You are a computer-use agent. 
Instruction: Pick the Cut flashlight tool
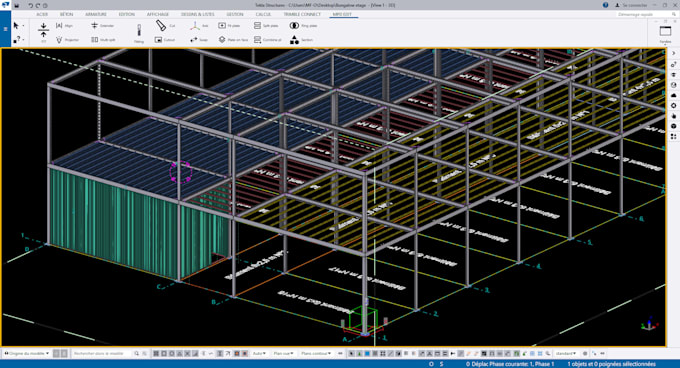pos(165,26)
